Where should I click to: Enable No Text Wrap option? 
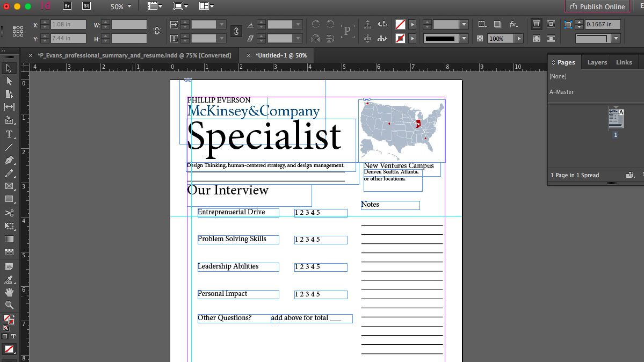536,24
